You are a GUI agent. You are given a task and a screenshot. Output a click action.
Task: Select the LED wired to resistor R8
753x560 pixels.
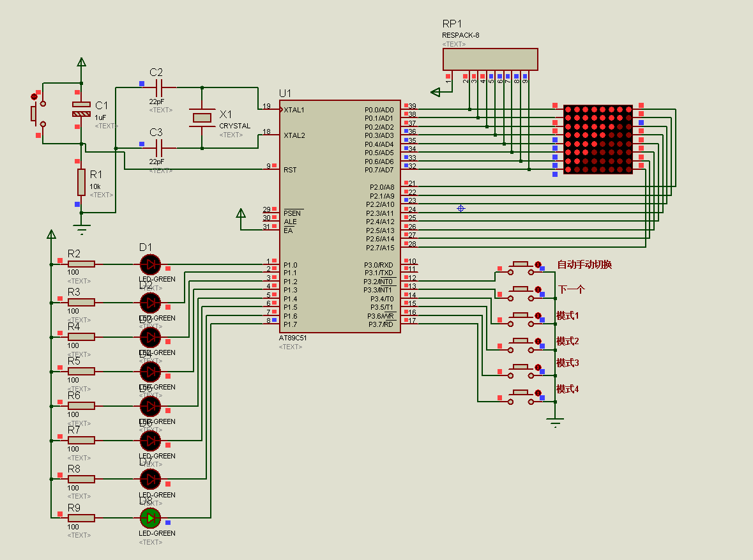(150, 479)
